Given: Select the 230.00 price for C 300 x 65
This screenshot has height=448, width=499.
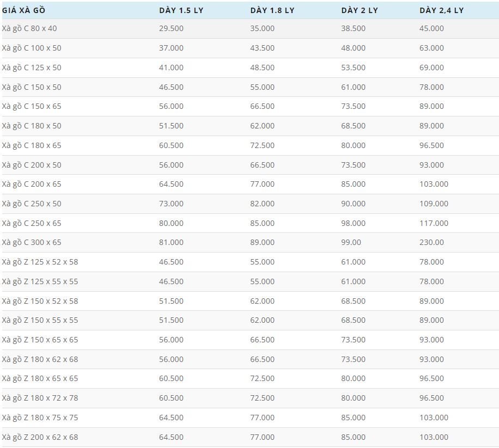Looking at the screenshot, I should pyautogui.click(x=431, y=242).
